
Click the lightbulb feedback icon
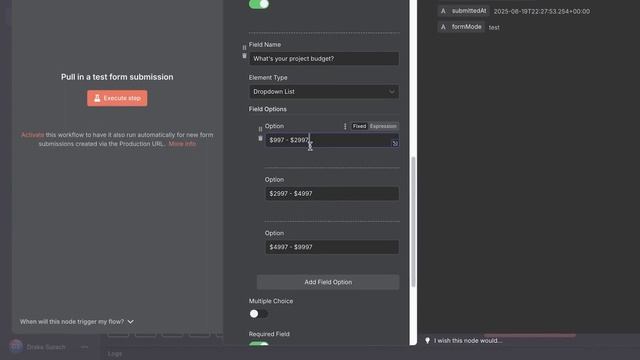point(427,340)
